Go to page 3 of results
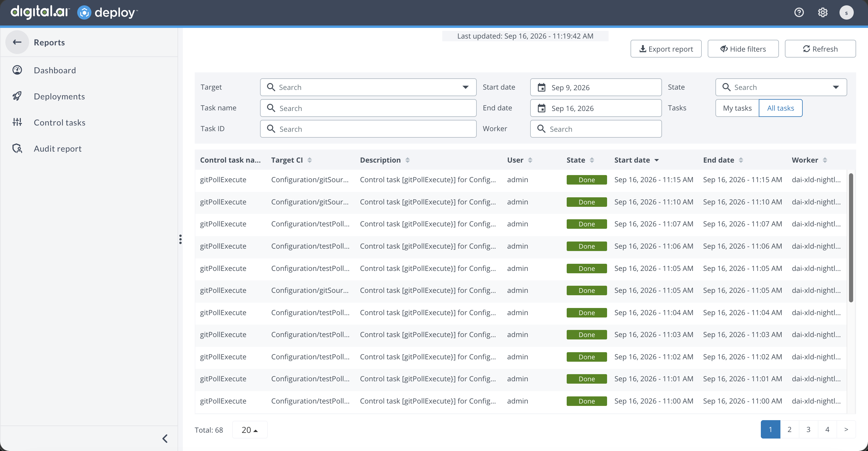 [x=808, y=429]
